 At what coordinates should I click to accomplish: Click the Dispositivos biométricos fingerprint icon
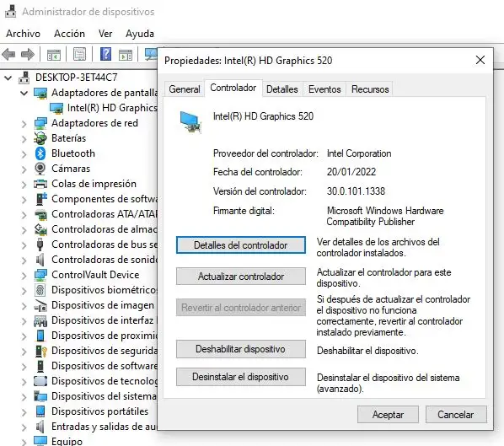click(x=40, y=290)
